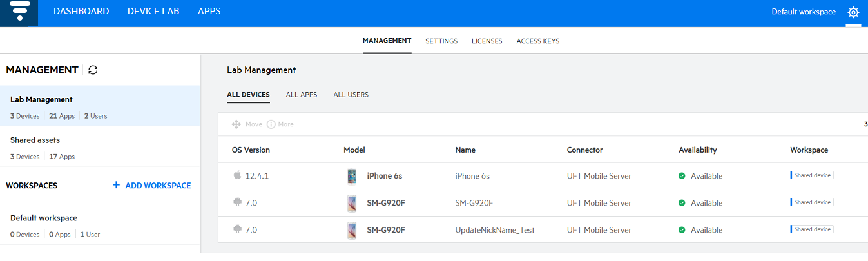
Task: Switch to the LICENSES tab
Action: (x=487, y=41)
